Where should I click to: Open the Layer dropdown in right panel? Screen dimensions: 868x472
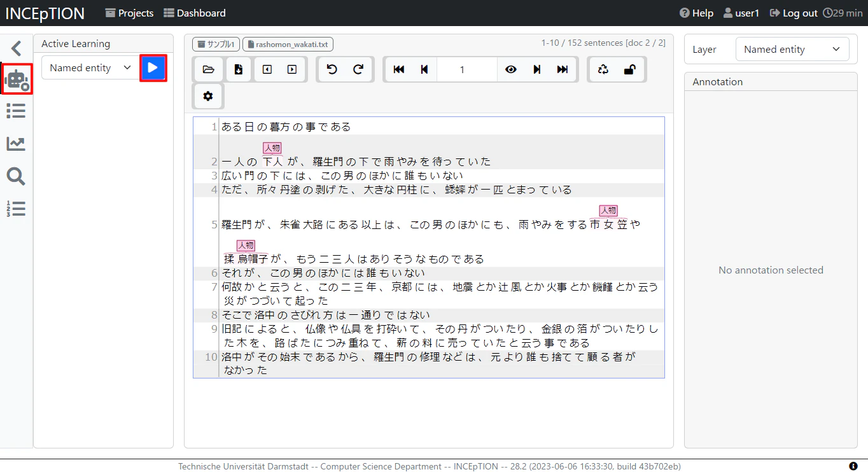click(792, 50)
